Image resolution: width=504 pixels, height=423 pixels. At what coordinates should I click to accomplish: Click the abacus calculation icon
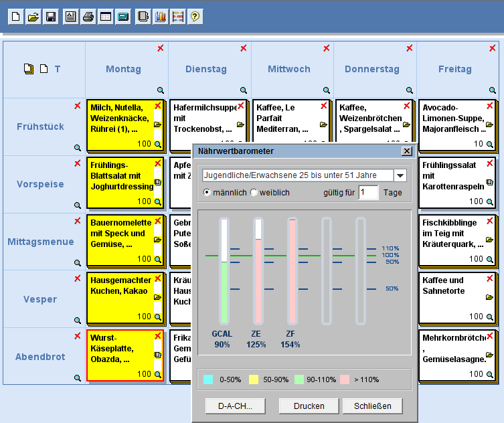coord(177,17)
